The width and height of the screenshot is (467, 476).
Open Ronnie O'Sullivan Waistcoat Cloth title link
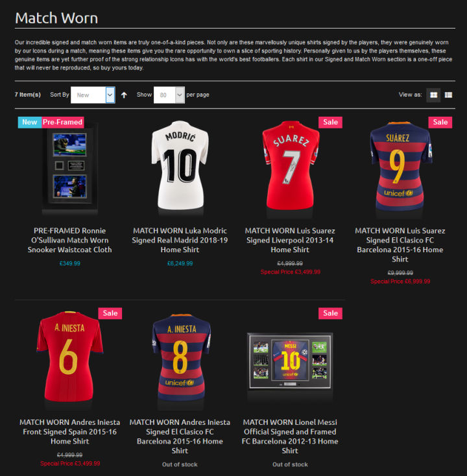pos(70,240)
